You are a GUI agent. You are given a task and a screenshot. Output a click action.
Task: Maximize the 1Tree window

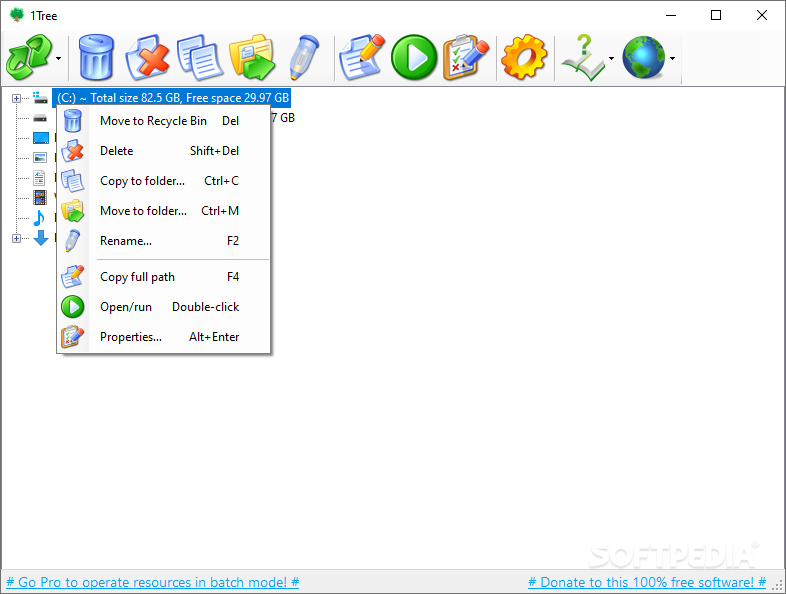point(716,15)
